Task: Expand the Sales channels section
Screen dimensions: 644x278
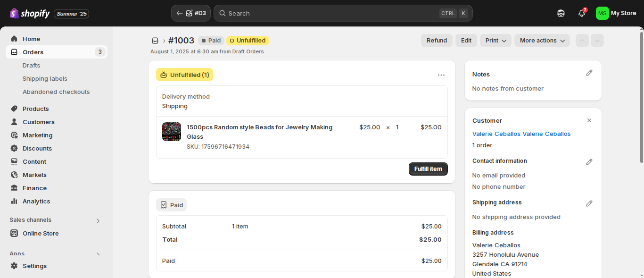Action: click(98, 220)
